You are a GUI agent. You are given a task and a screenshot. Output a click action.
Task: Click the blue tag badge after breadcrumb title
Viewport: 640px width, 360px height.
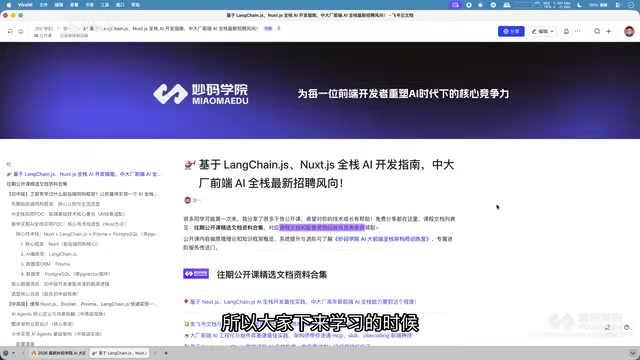pyautogui.click(x=268, y=29)
